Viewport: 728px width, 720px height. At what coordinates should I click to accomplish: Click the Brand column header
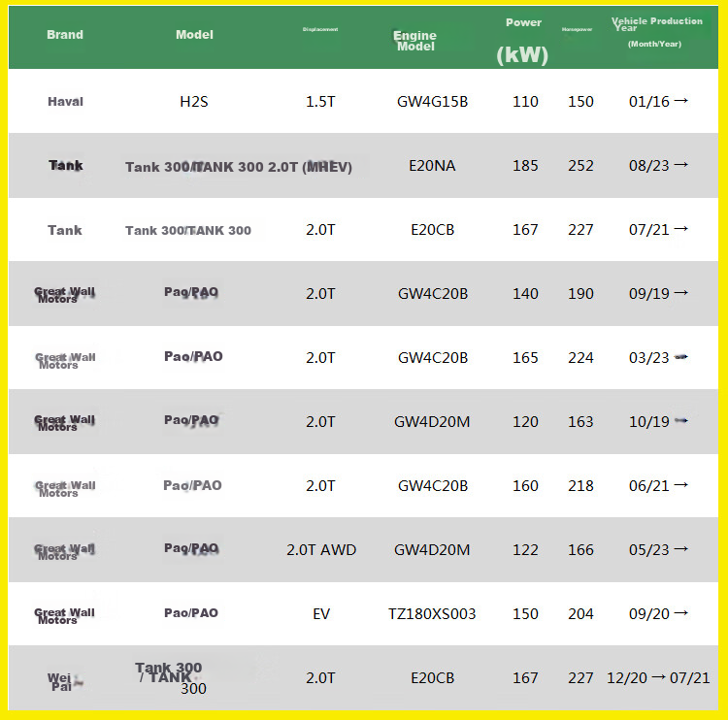(x=65, y=35)
